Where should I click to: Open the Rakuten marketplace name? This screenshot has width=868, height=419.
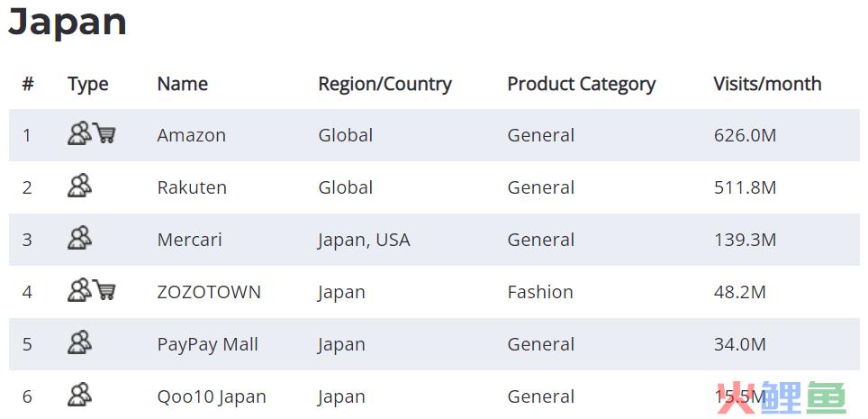tap(192, 187)
